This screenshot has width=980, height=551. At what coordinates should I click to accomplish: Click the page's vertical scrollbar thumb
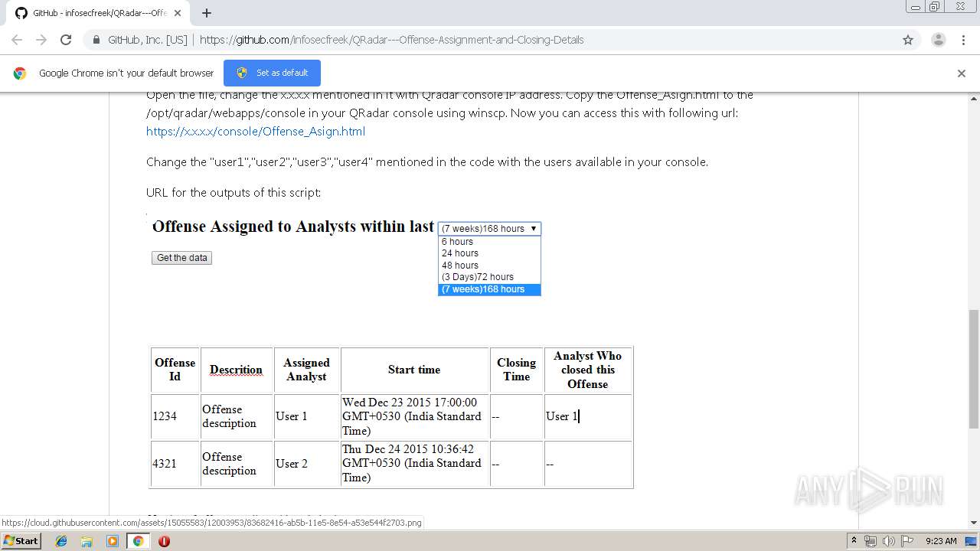(974, 369)
